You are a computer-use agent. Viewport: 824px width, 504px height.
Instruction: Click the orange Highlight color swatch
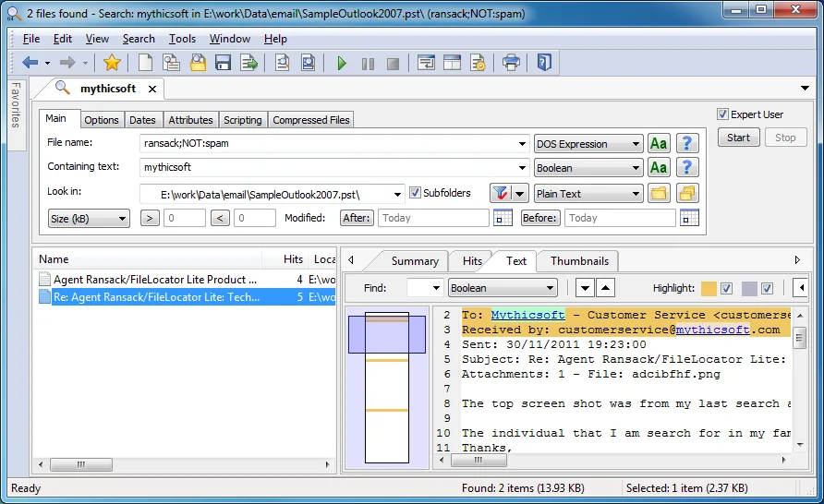(x=709, y=288)
